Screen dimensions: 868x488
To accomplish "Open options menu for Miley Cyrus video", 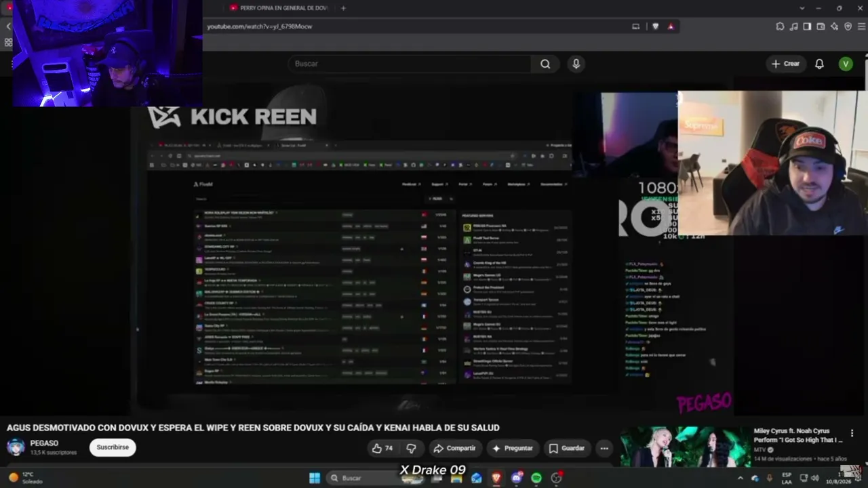I will pyautogui.click(x=852, y=433).
